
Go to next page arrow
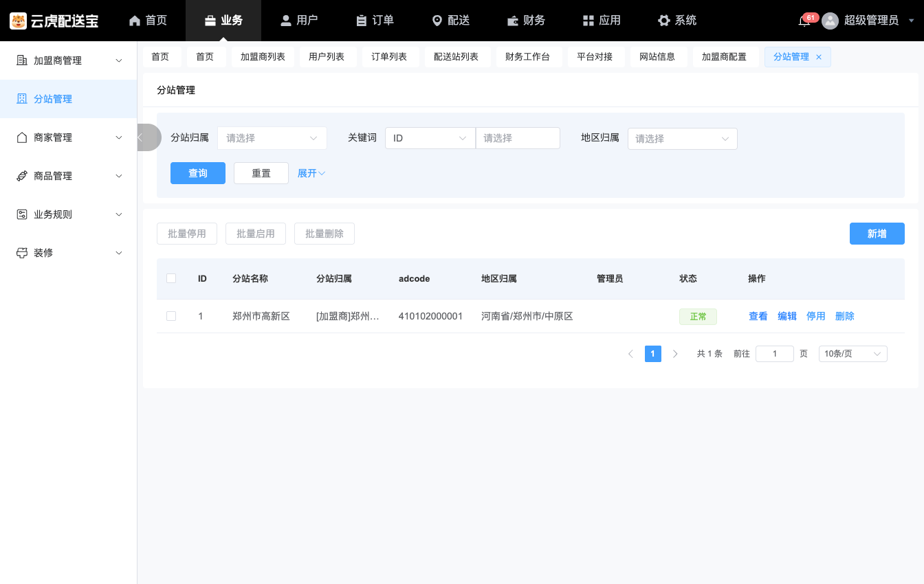[x=675, y=354]
